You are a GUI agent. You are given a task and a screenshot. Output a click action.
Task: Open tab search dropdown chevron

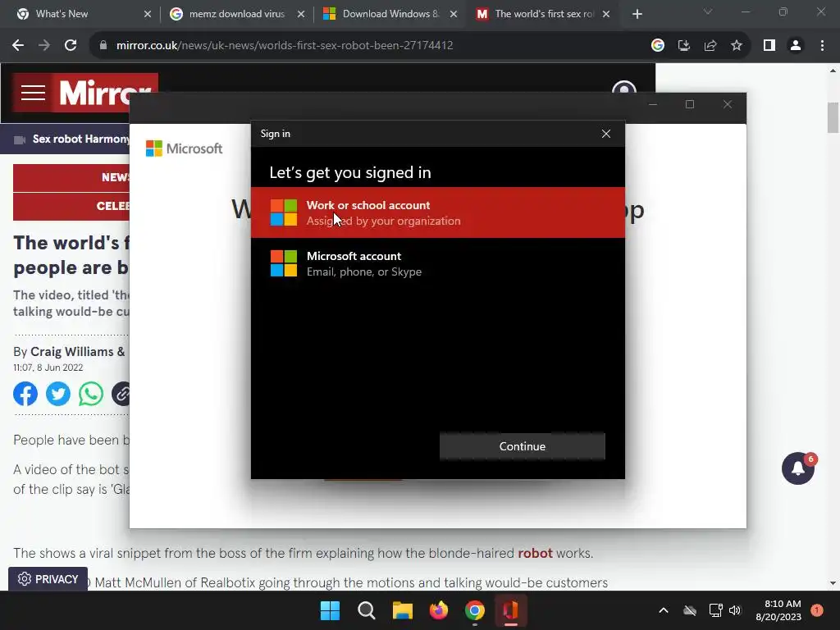pos(708,11)
